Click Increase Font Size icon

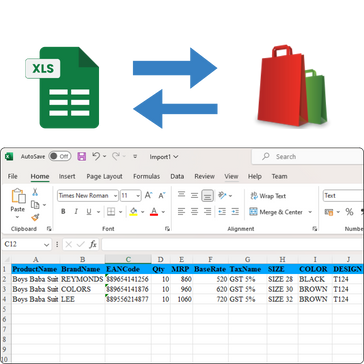click(x=149, y=196)
